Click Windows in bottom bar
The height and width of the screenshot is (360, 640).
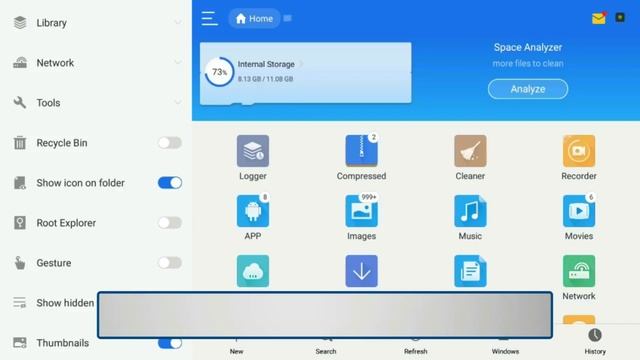point(505,351)
